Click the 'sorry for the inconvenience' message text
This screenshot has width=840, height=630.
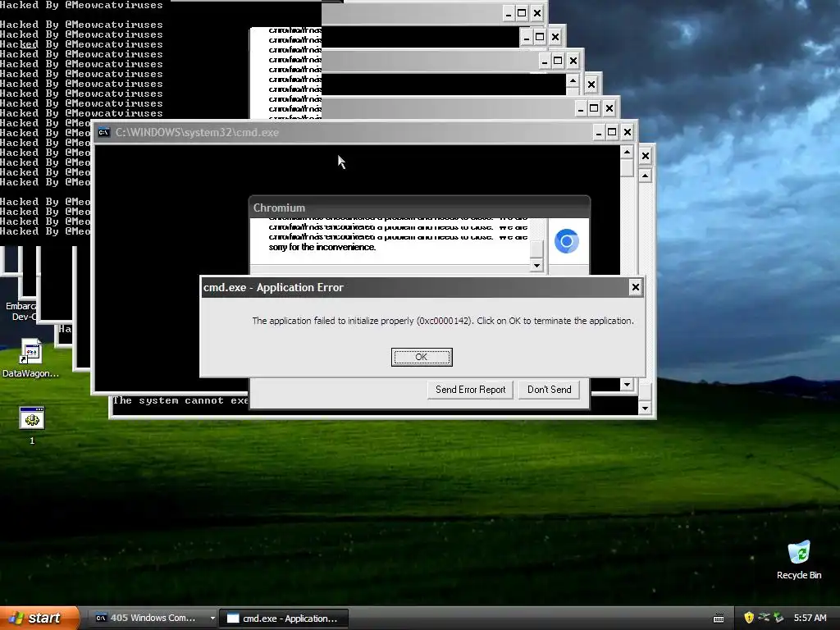pos(322,247)
